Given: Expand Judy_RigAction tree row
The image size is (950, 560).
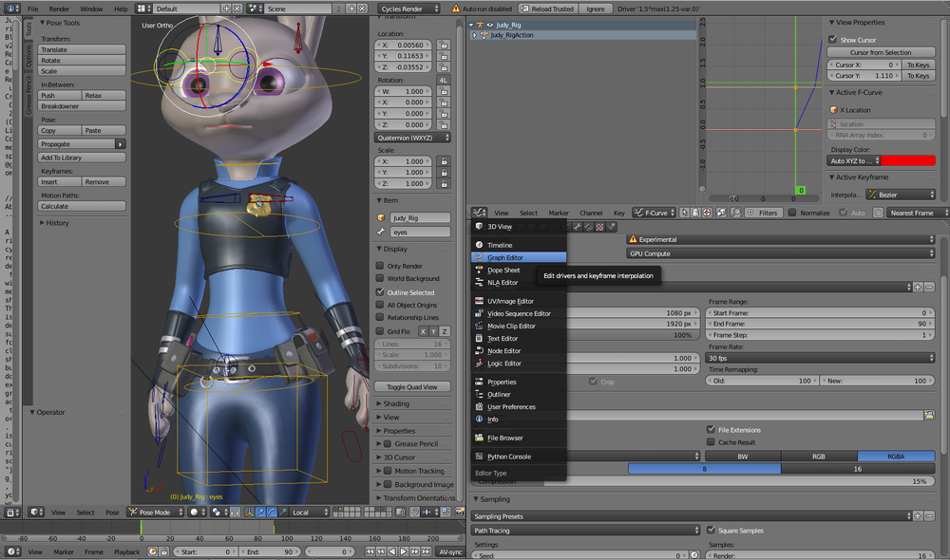Looking at the screenshot, I should pyautogui.click(x=474, y=35).
